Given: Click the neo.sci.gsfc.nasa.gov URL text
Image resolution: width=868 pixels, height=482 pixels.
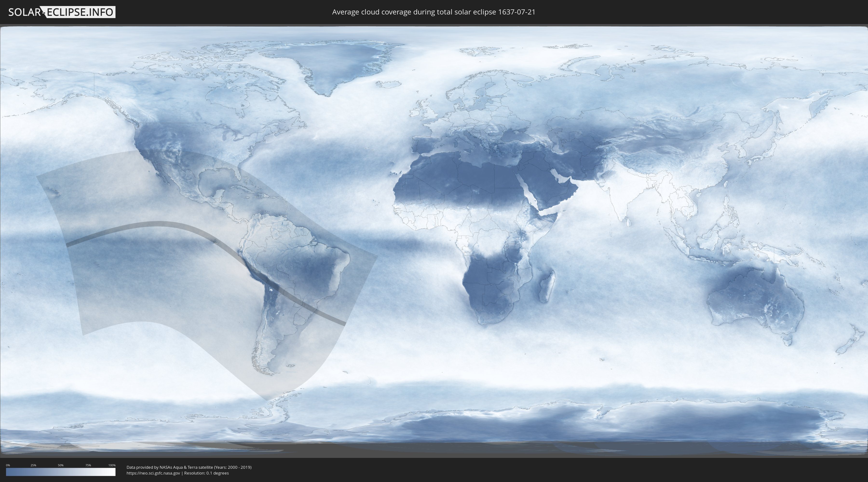Looking at the screenshot, I should tap(153, 473).
